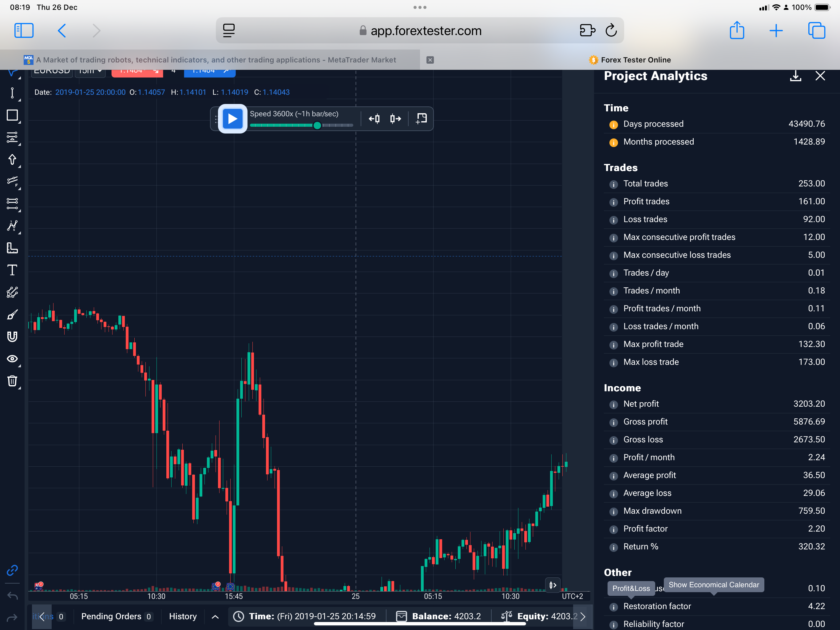840x630 pixels.
Task: Click the Profit&Loss button
Action: [x=631, y=588]
